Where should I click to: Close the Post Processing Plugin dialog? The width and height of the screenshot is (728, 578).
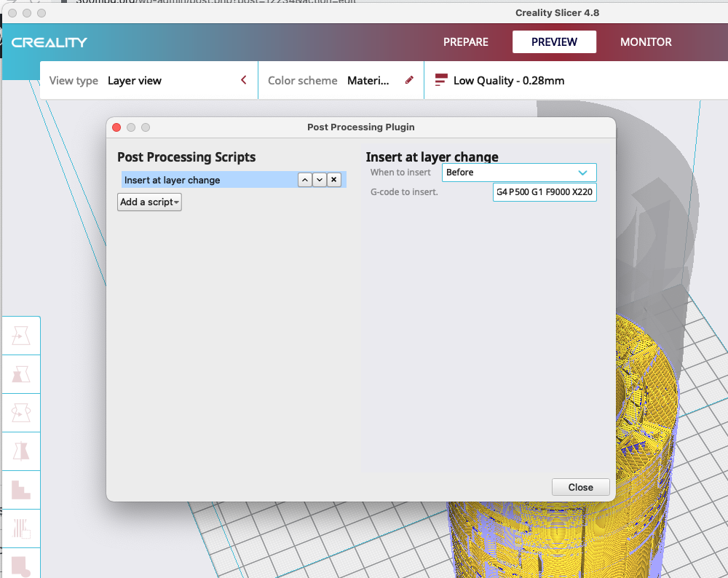pos(580,487)
